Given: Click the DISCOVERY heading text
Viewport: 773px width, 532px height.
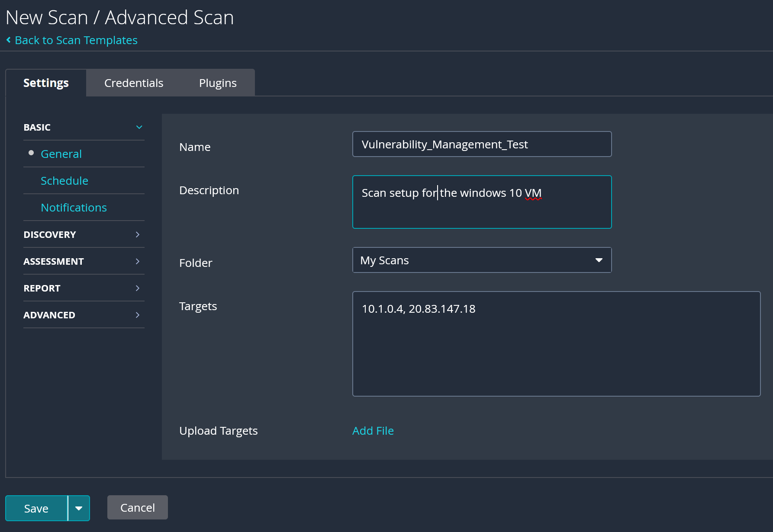Looking at the screenshot, I should point(50,234).
